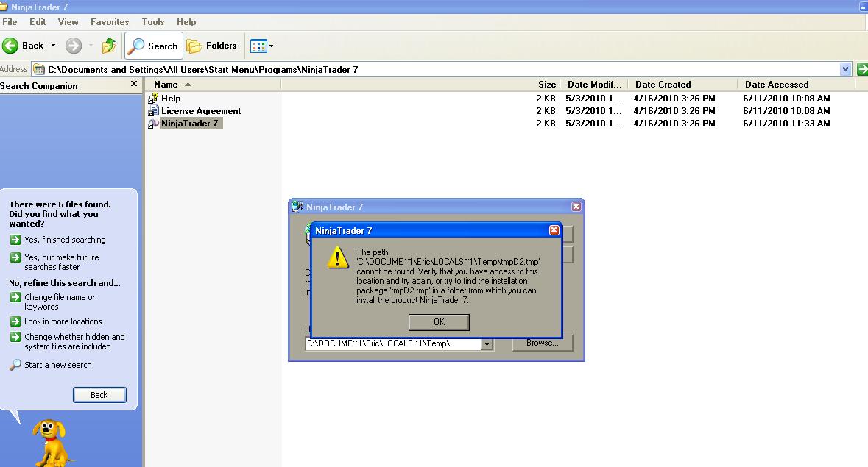Close the Search Companion pane
Viewport: 868px width, 467px height.
(133, 84)
